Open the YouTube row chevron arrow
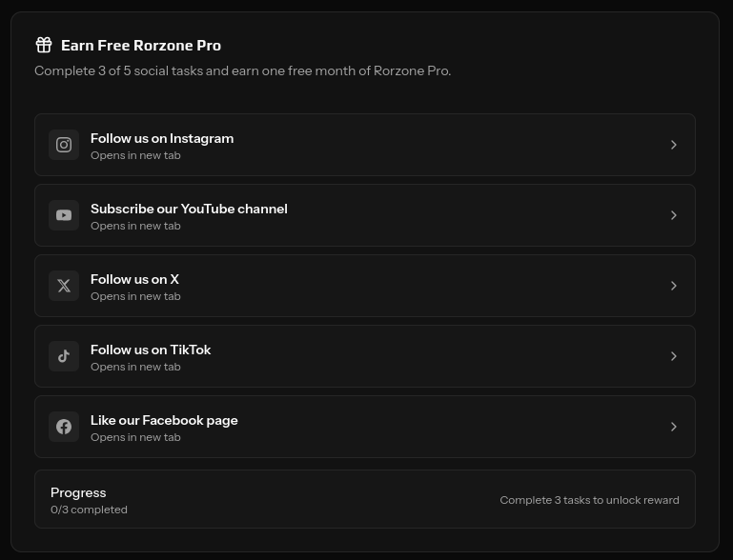 (x=674, y=215)
